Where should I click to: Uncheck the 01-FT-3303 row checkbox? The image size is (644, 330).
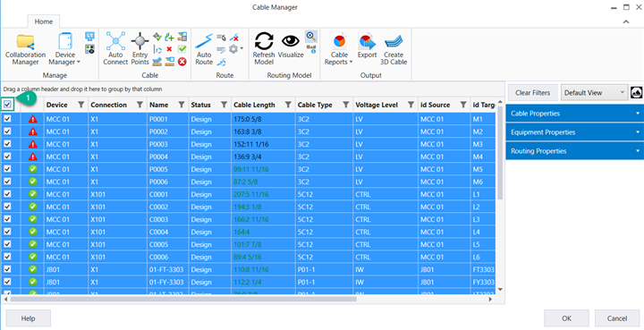point(7,269)
